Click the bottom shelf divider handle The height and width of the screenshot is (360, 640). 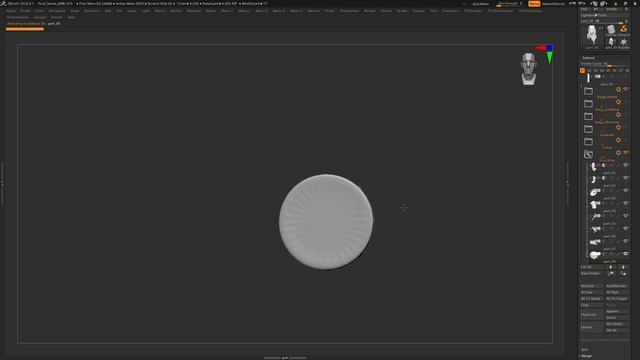tap(285, 358)
